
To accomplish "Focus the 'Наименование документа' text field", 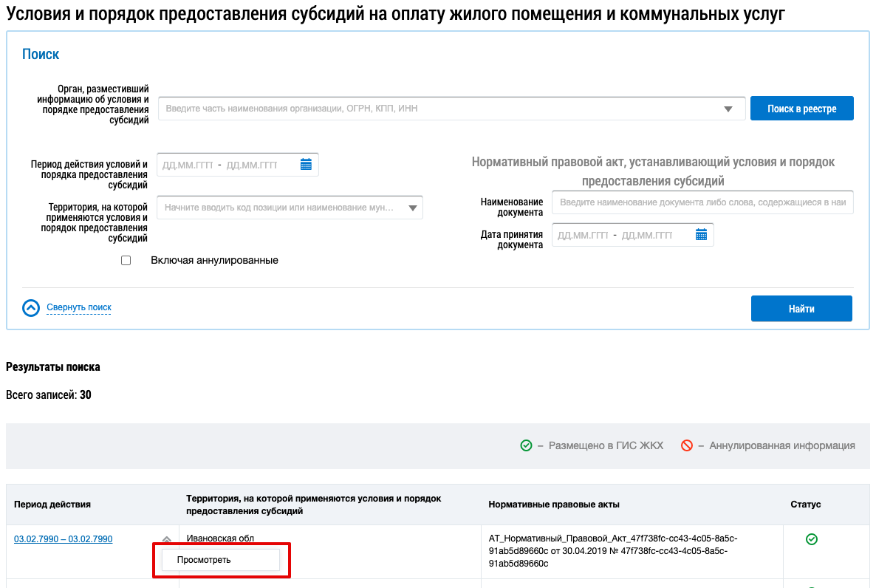I will [702, 202].
